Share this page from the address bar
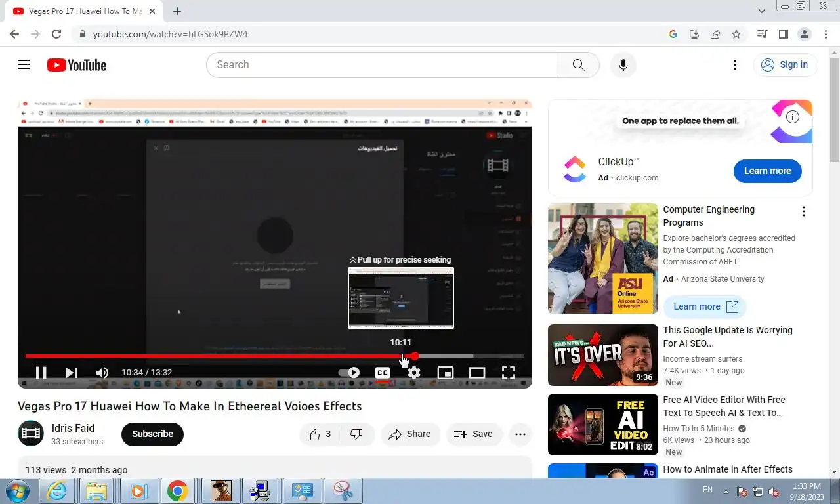The width and height of the screenshot is (840, 504). pyautogui.click(x=715, y=34)
